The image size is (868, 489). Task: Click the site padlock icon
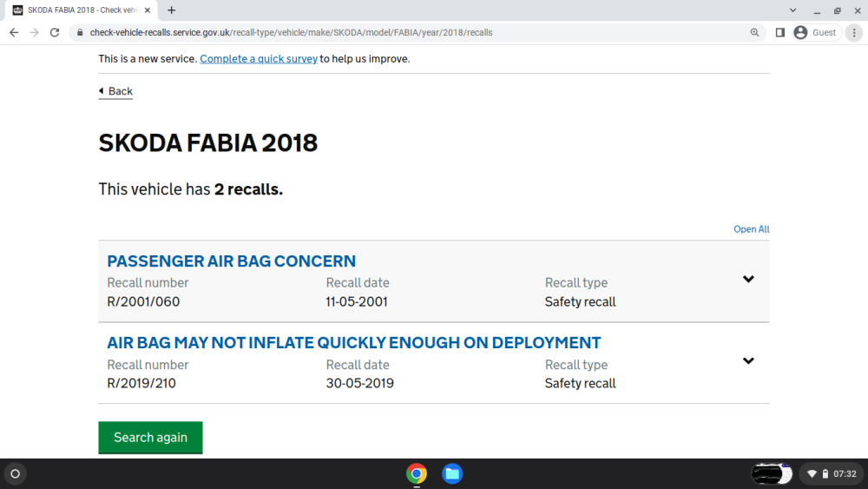(80, 33)
